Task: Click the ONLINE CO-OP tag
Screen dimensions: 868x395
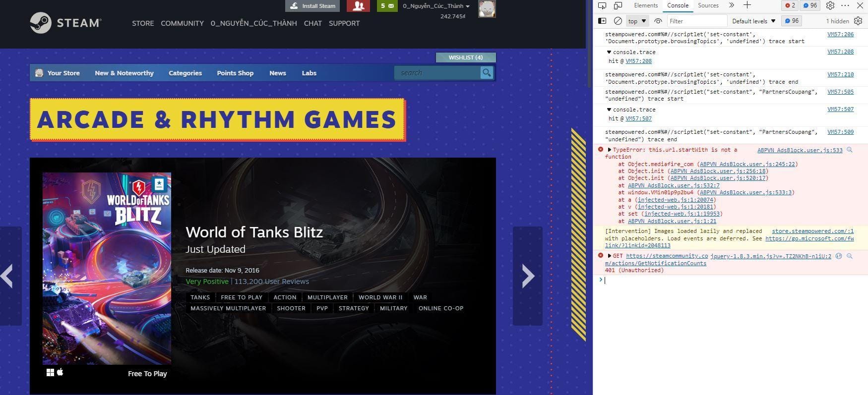Action: (441, 308)
